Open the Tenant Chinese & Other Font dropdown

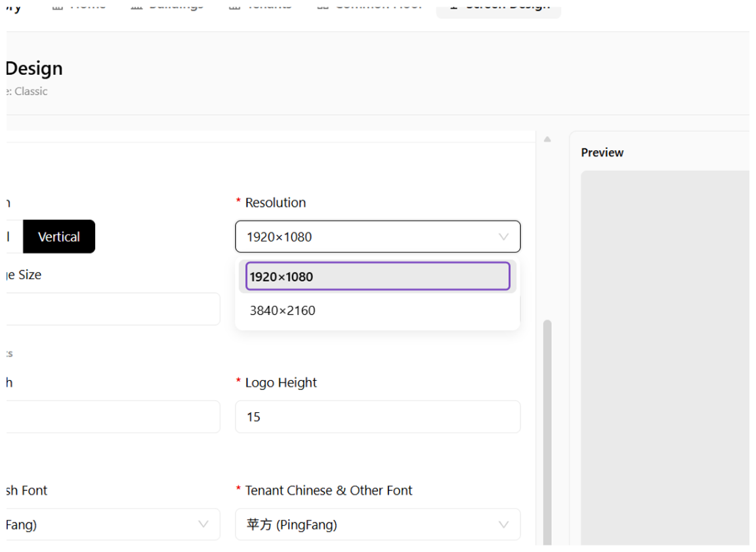point(377,524)
